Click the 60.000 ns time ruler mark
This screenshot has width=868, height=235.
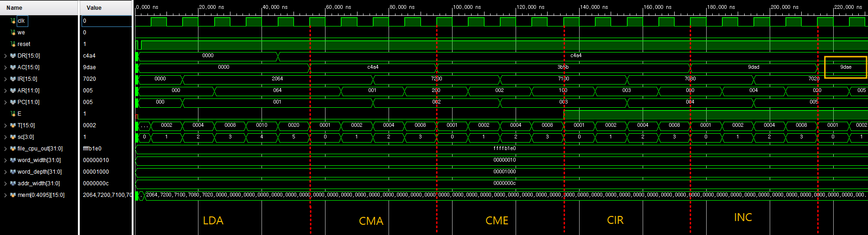(x=338, y=7)
